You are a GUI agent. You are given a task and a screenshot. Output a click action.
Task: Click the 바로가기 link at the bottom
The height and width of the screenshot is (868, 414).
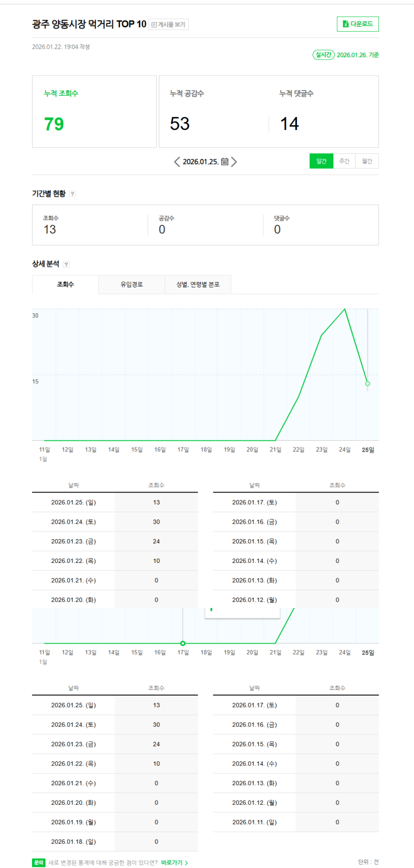174,863
